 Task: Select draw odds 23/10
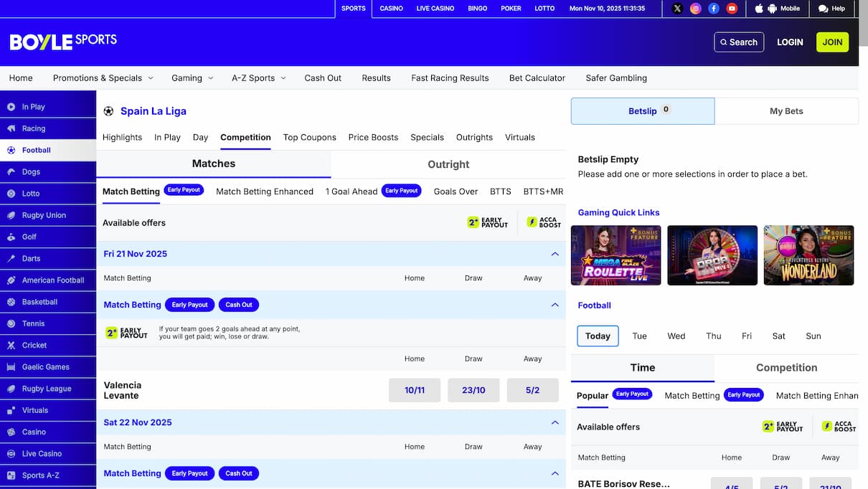(473, 391)
